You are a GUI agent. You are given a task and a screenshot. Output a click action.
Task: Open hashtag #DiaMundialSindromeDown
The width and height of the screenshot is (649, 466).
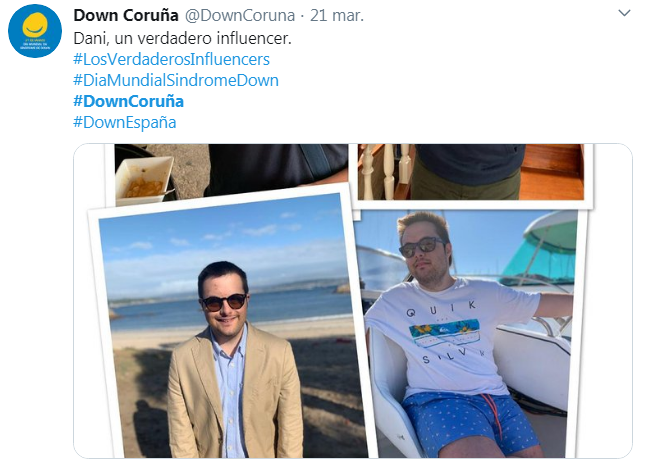tap(176, 80)
